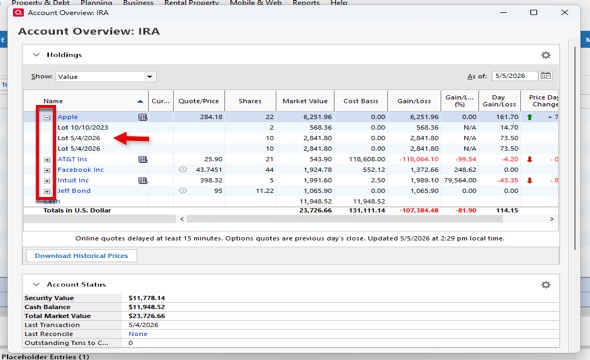Open the Help menu

point(339,3)
